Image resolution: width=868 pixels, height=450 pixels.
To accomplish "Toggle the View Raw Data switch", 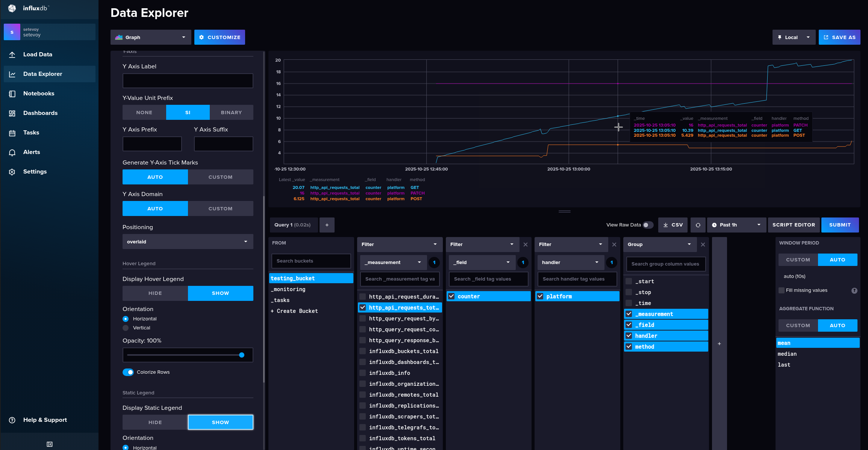I will click(648, 225).
